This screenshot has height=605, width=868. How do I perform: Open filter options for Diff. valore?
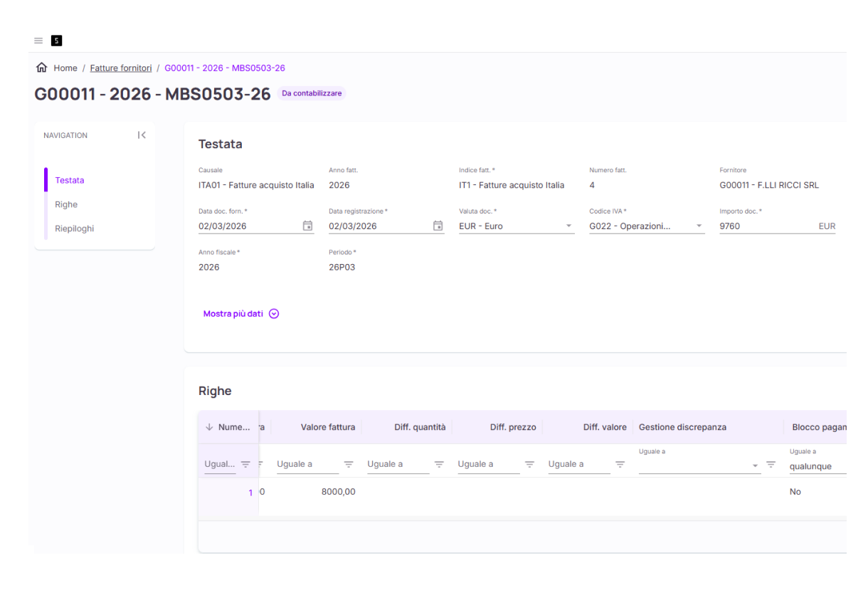pyautogui.click(x=620, y=464)
